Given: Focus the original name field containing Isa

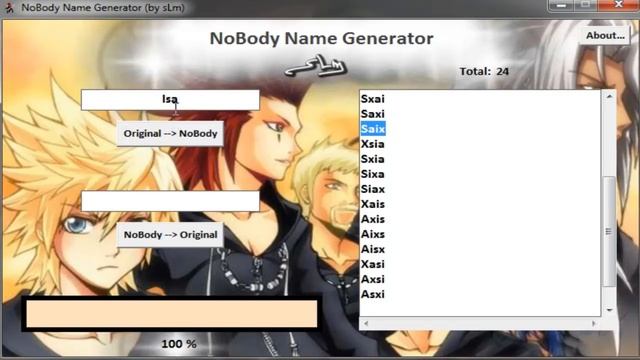Looking at the screenshot, I should tap(170, 100).
